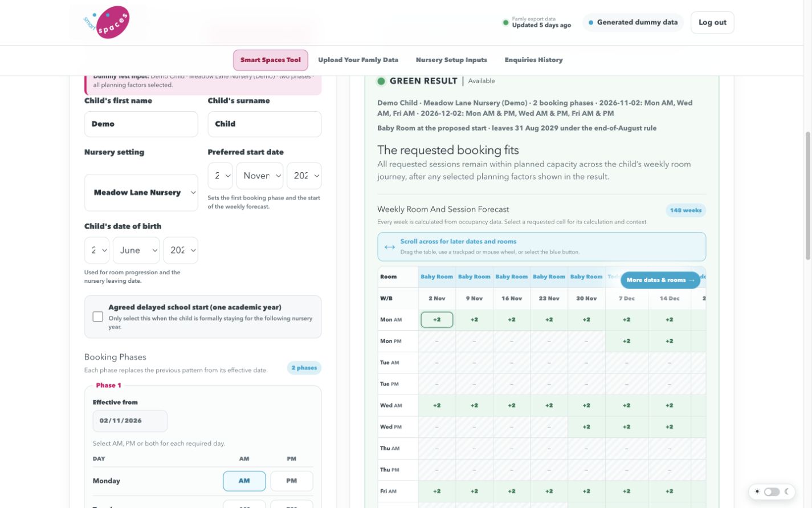Click the Phase 1 Effective from date field
The width and height of the screenshot is (812, 508).
[130, 421]
